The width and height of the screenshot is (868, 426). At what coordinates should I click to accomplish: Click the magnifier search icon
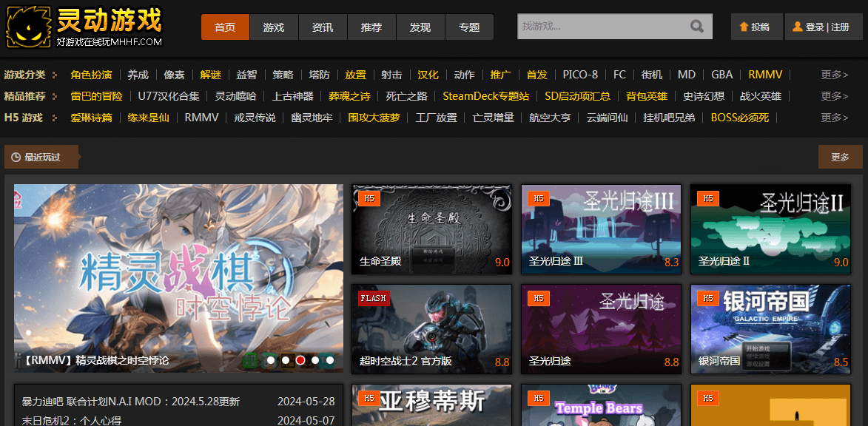[696, 27]
